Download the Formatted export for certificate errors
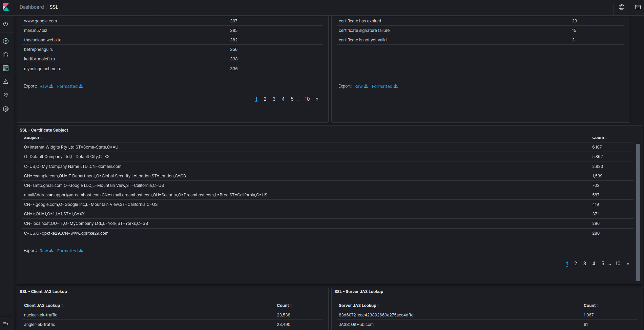The height and width of the screenshot is (330, 644). coord(384,86)
